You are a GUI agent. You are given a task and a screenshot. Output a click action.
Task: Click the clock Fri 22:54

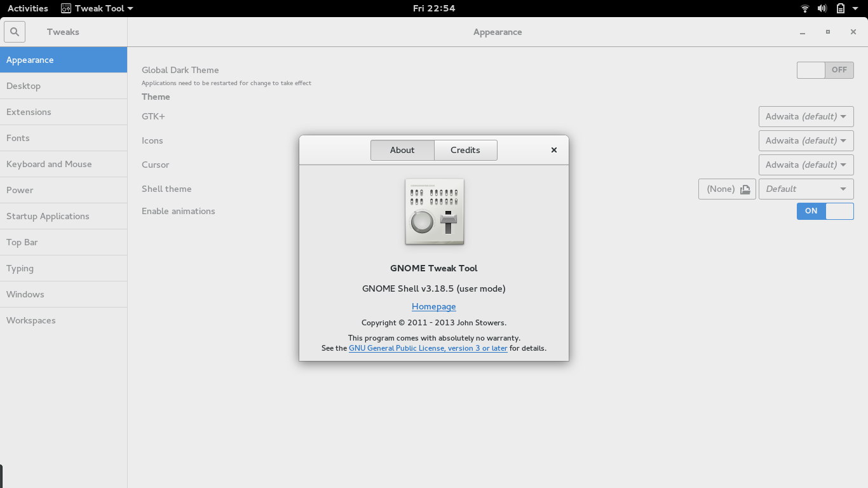click(x=434, y=8)
